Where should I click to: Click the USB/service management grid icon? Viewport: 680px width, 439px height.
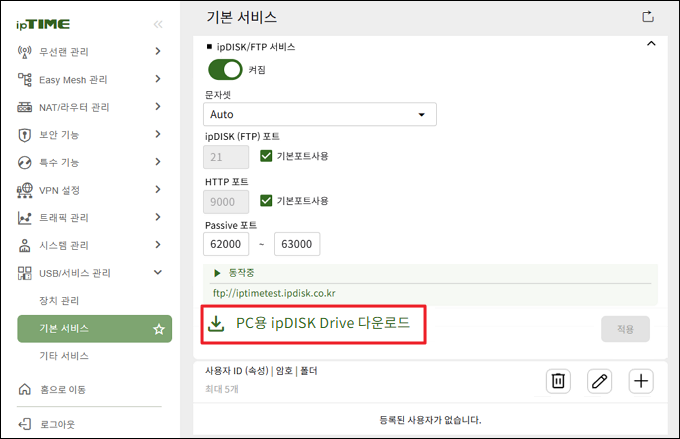24,273
